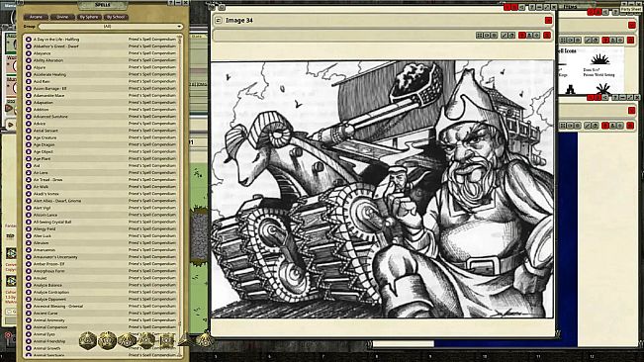Switch to the By Sphere tab
The image size is (644, 362).
tap(89, 17)
